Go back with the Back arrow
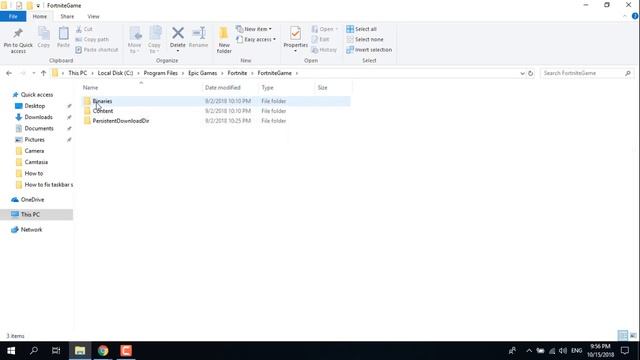 pyautogui.click(x=9, y=73)
